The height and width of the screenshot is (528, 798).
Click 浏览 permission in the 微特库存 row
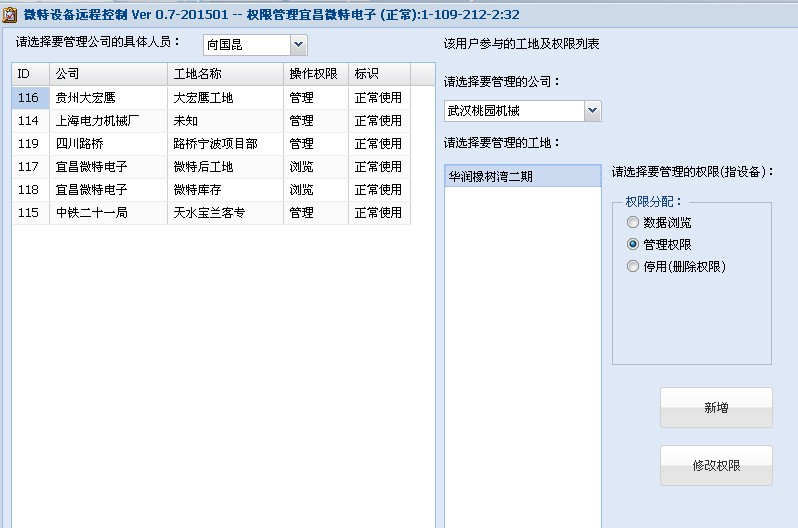coord(316,189)
